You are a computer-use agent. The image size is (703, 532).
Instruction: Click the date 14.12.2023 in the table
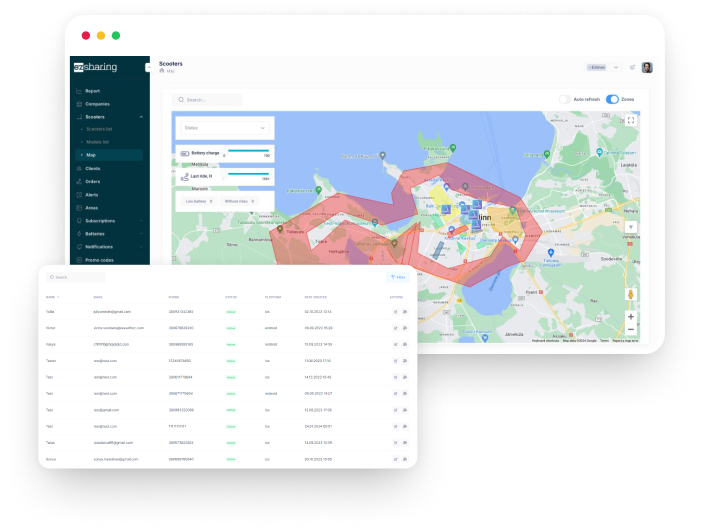(318, 377)
